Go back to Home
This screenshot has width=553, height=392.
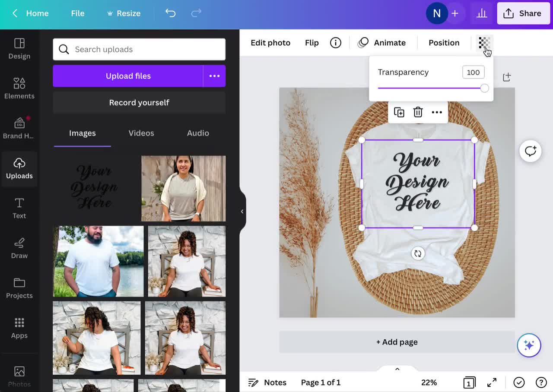click(x=30, y=13)
